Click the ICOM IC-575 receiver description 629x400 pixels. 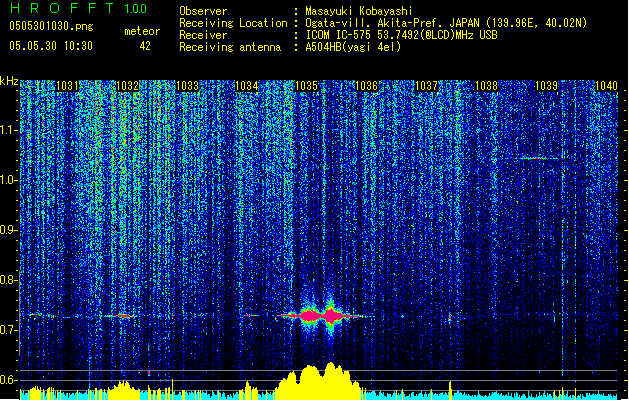tap(401, 35)
